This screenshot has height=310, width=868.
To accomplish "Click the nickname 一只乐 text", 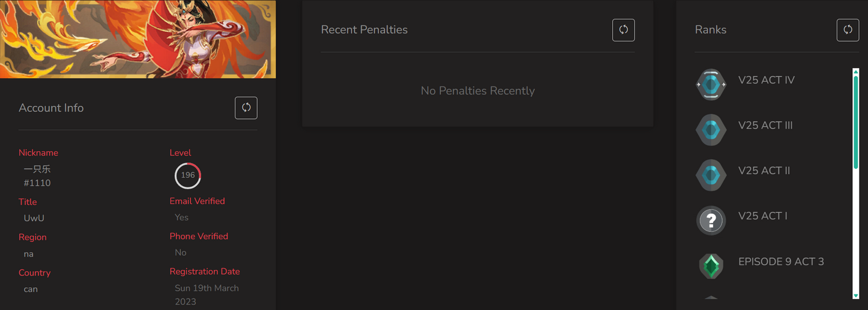I will (37, 169).
